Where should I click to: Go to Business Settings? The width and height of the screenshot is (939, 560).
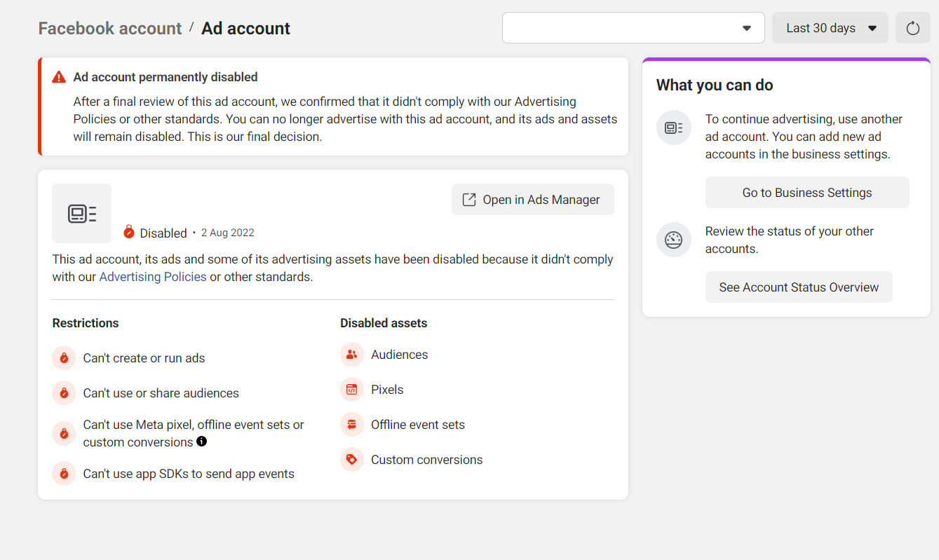click(807, 193)
